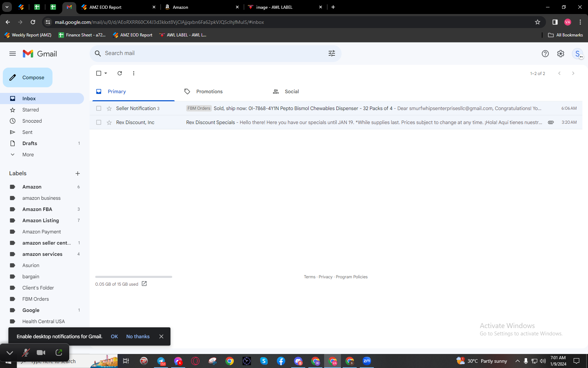Open new browser tab
Image resolution: width=588 pixels, height=368 pixels.
(333, 7)
